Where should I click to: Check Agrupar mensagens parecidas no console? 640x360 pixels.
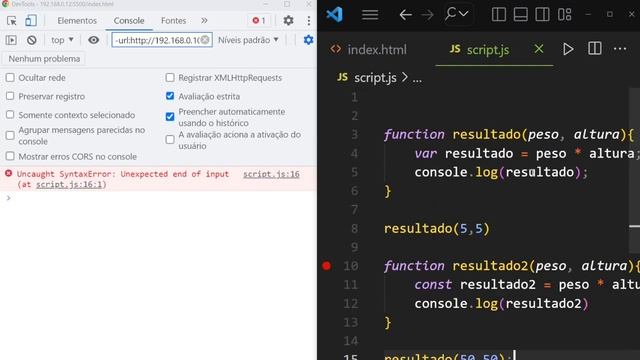pyautogui.click(x=10, y=136)
